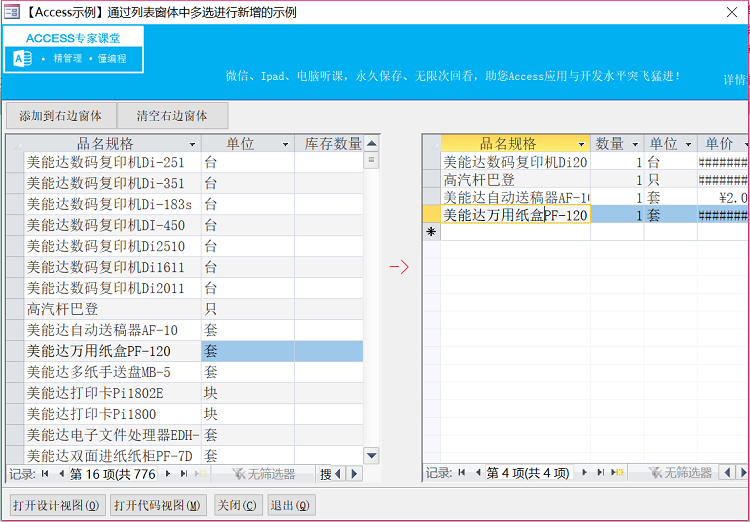This screenshot has height=522, width=750.
Task: Go to last record in left list
Action: pos(184,474)
